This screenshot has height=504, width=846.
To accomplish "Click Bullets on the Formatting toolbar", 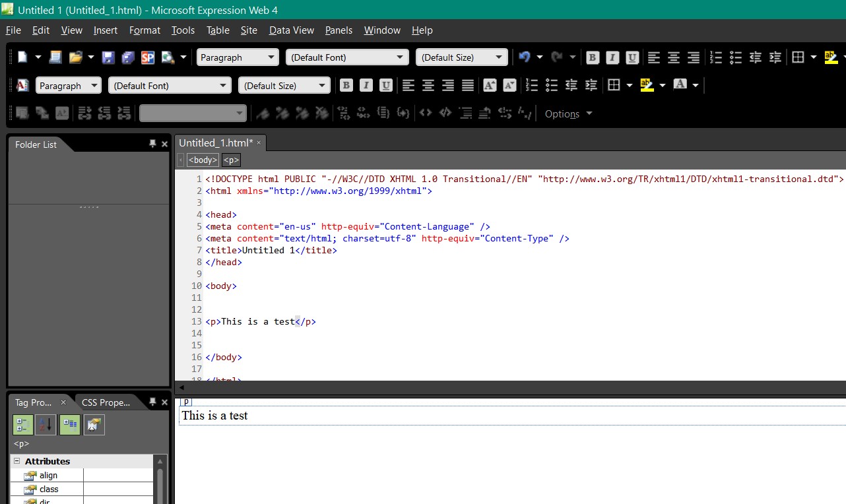I will coord(552,85).
